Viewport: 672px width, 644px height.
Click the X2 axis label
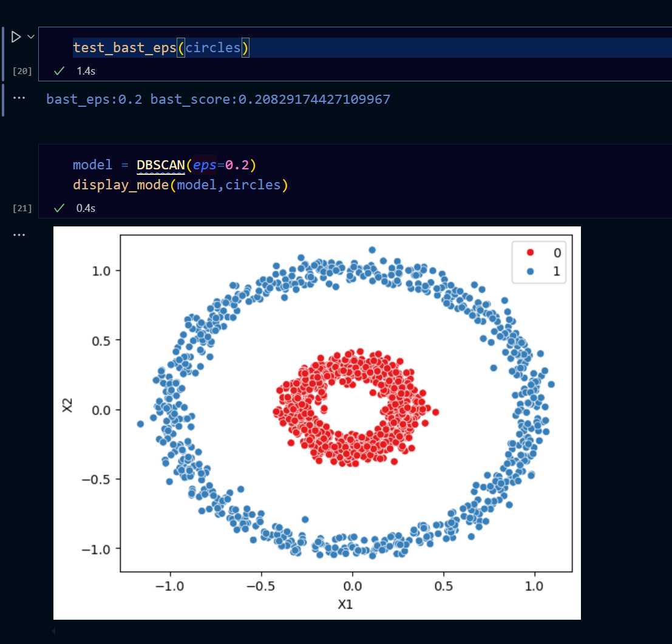click(67, 405)
